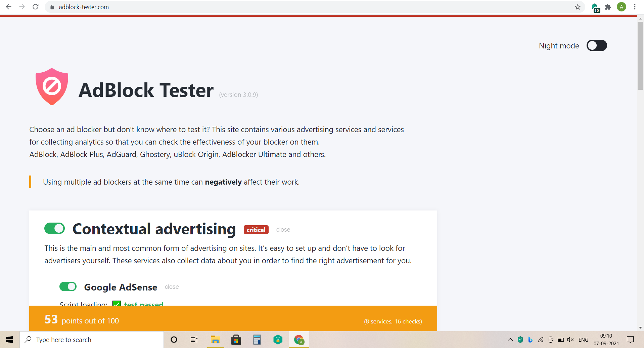Image resolution: width=644 pixels, height=348 pixels.
Task: Click the Google AdSense heading
Action: (x=121, y=287)
